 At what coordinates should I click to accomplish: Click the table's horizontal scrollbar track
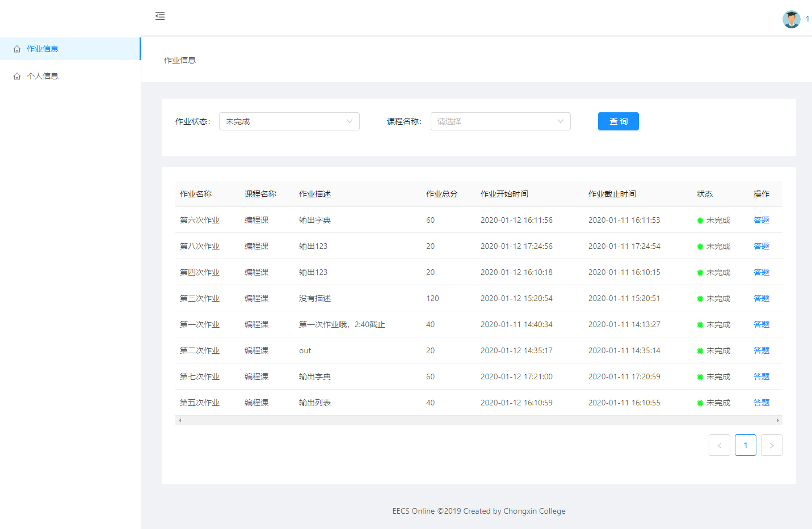pyautogui.click(x=479, y=420)
